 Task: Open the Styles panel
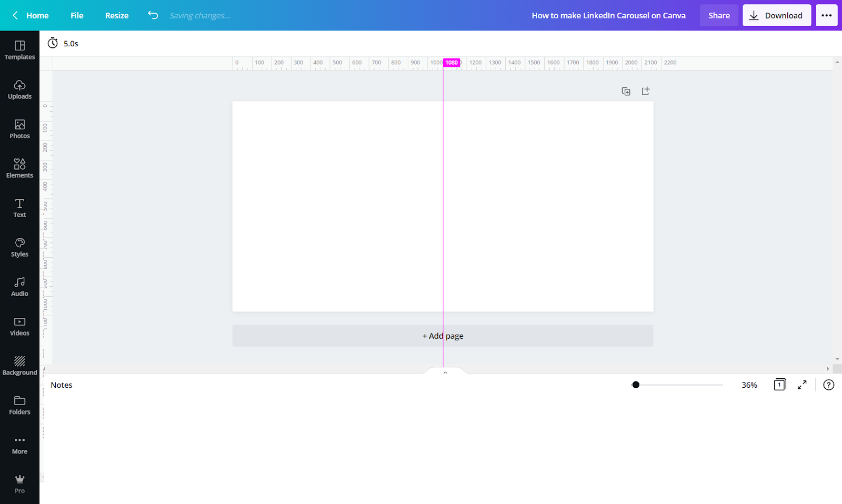pos(19,247)
